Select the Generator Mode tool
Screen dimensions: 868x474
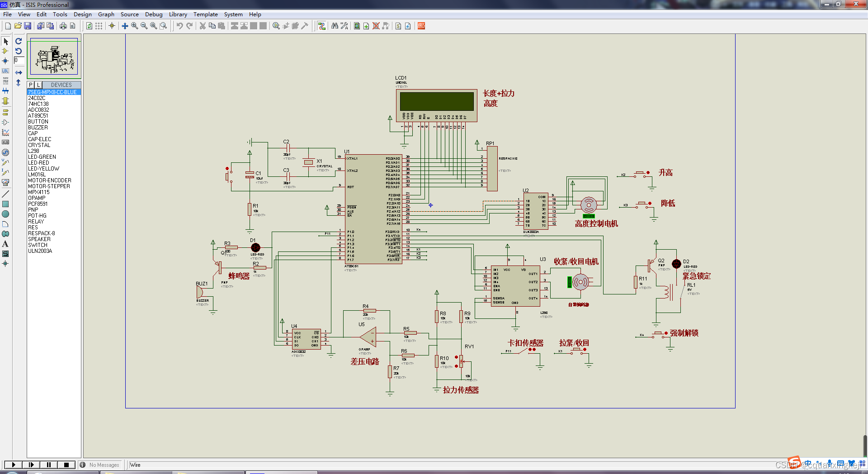point(5,152)
